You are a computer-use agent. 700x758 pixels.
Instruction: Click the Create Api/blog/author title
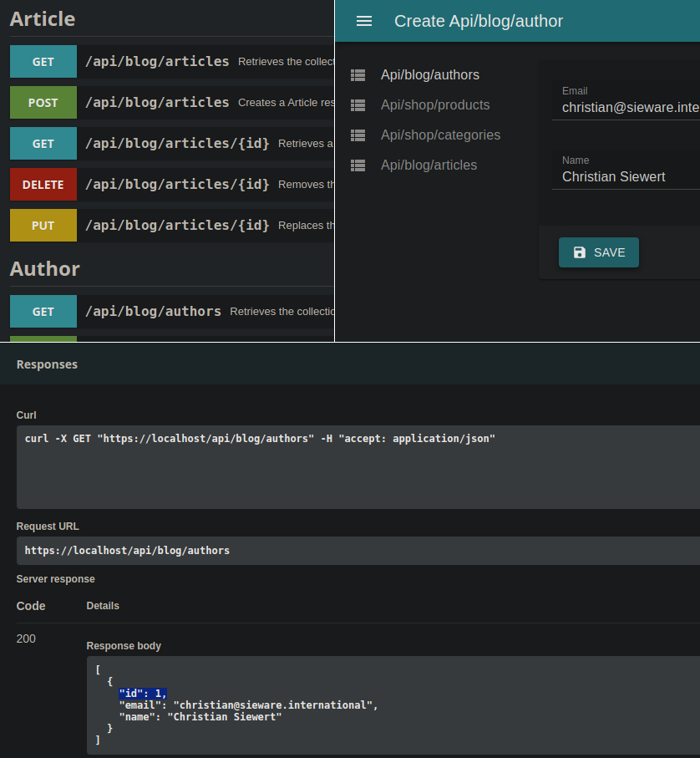[479, 21]
